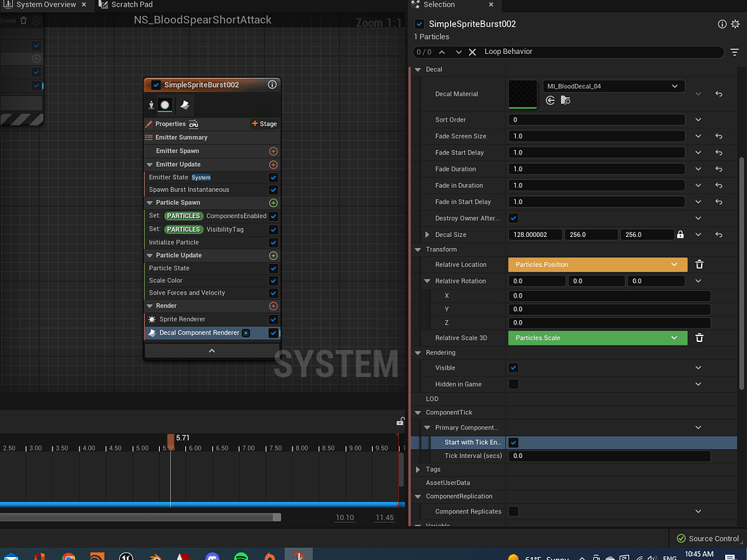Image resolution: width=747 pixels, height=560 pixels.
Task: Click the CPU simulation target icon beside Properties
Action: click(x=194, y=124)
